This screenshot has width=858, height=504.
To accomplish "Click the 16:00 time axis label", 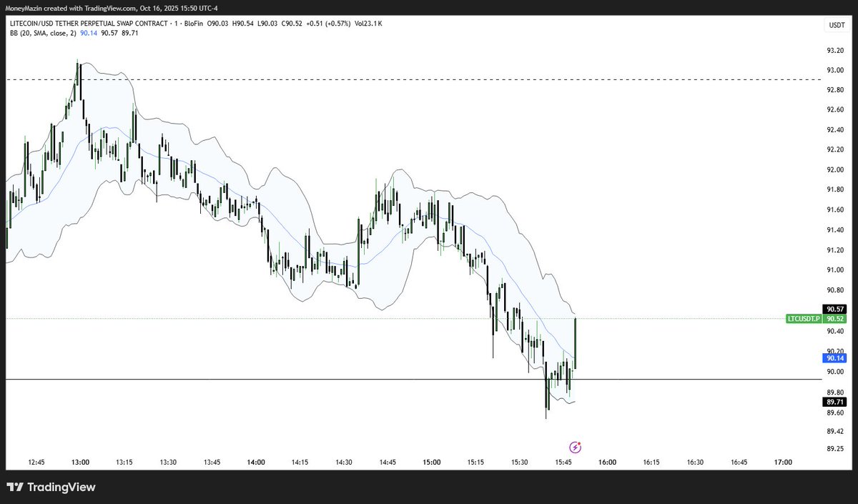I will (x=607, y=463).
